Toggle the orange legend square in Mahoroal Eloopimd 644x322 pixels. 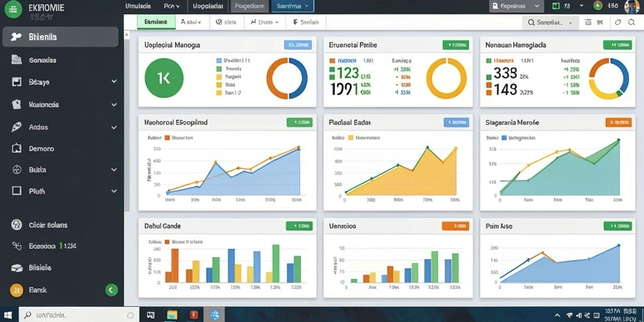pos(167,138)
